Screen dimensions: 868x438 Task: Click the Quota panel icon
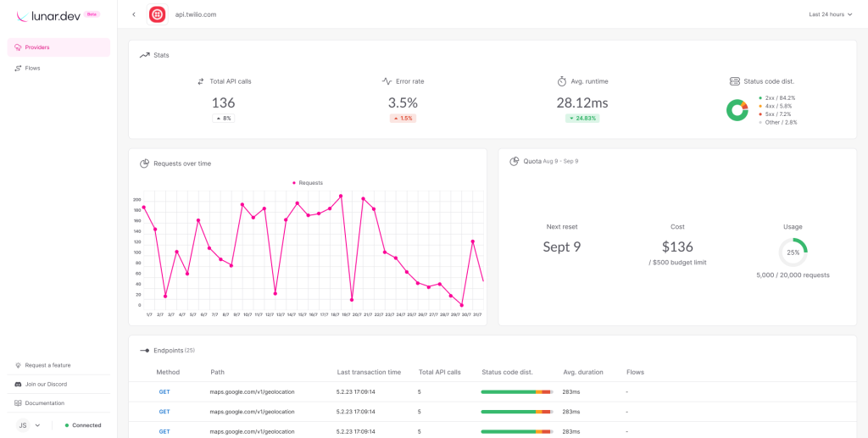[515, 161]
